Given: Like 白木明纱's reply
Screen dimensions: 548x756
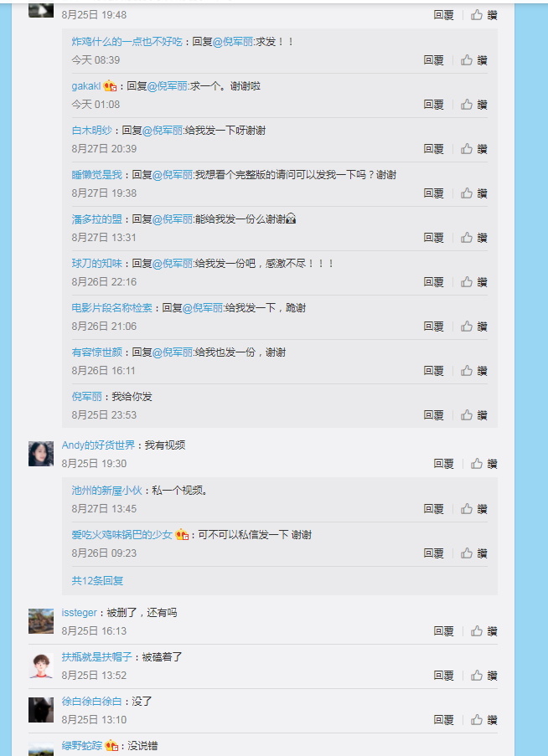Looking at the screenshot, I should pyautogui.click(x=473, y=149).
